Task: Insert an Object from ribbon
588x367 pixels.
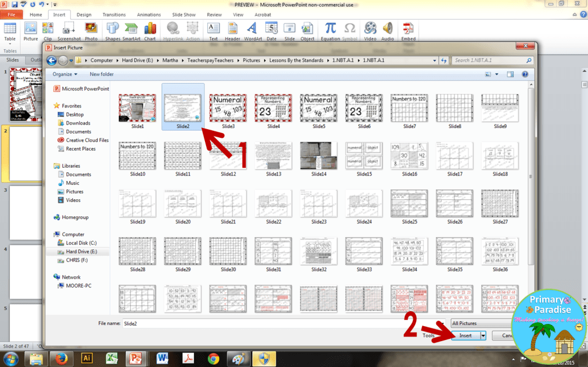Action: coord(307,32)
